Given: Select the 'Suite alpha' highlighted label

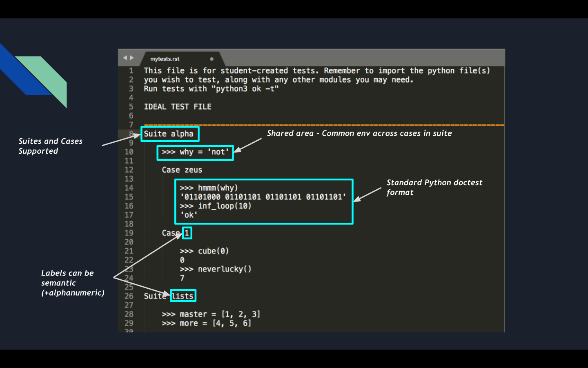Looking at the screenshot, I should pyautogui.click(x=170, y=134).
